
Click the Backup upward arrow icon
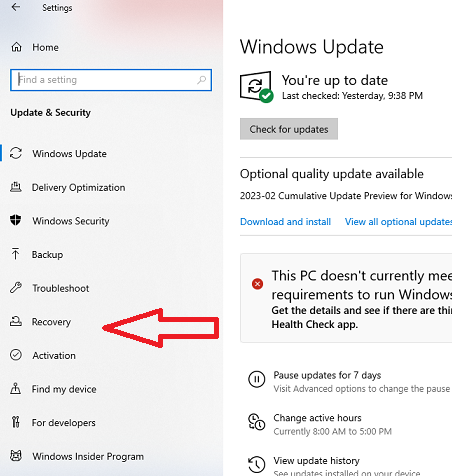point(15,254)
